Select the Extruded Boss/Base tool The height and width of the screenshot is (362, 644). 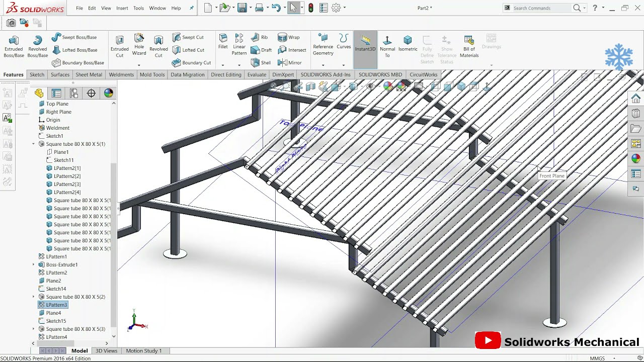coord(14,46)
